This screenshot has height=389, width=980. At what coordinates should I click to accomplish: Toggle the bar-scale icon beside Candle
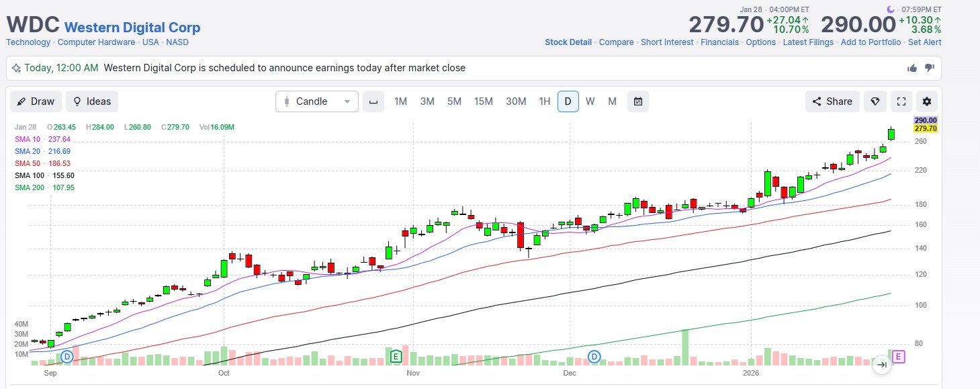(373, 101)
